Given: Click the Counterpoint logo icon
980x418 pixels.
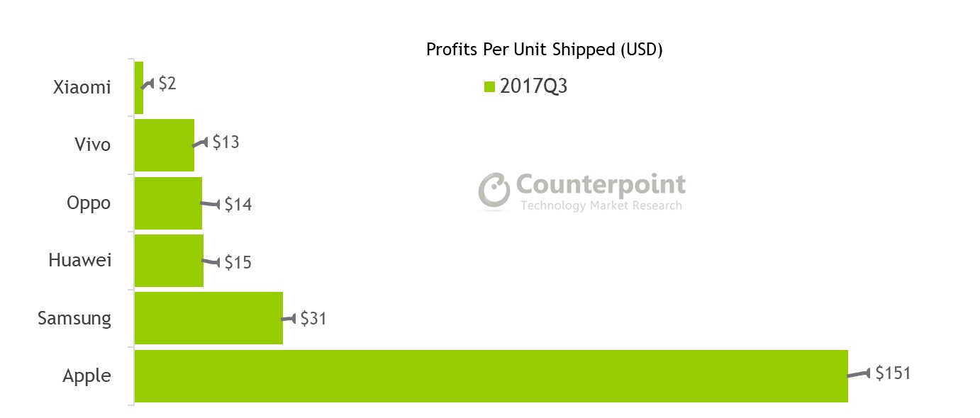Looking at the screenshot, I should point(494,191).
